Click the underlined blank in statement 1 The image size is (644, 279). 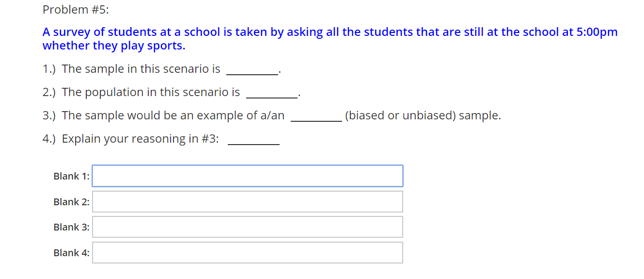(x=252, y=71)
